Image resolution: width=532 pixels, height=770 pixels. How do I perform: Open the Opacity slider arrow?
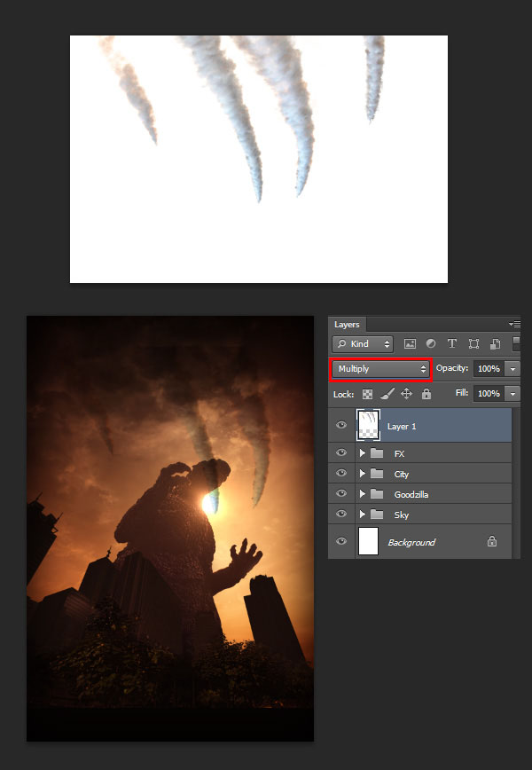[x=512, y=368]
